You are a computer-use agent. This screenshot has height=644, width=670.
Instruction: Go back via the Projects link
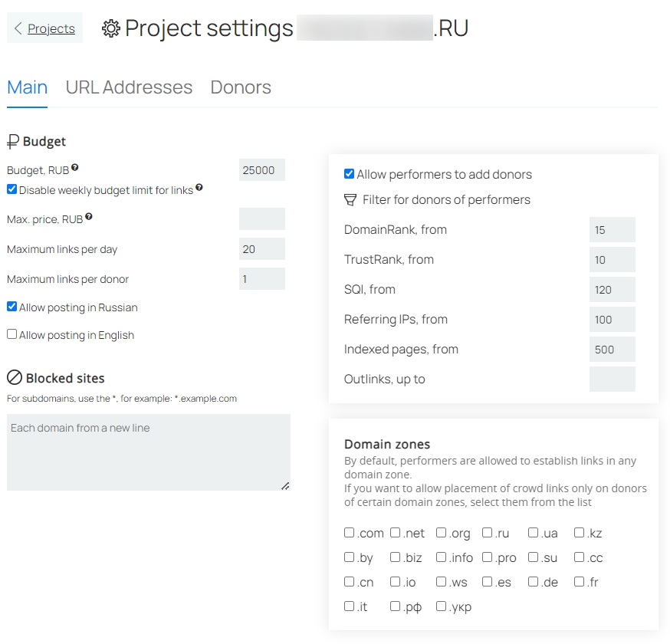(x=51, y=28)
